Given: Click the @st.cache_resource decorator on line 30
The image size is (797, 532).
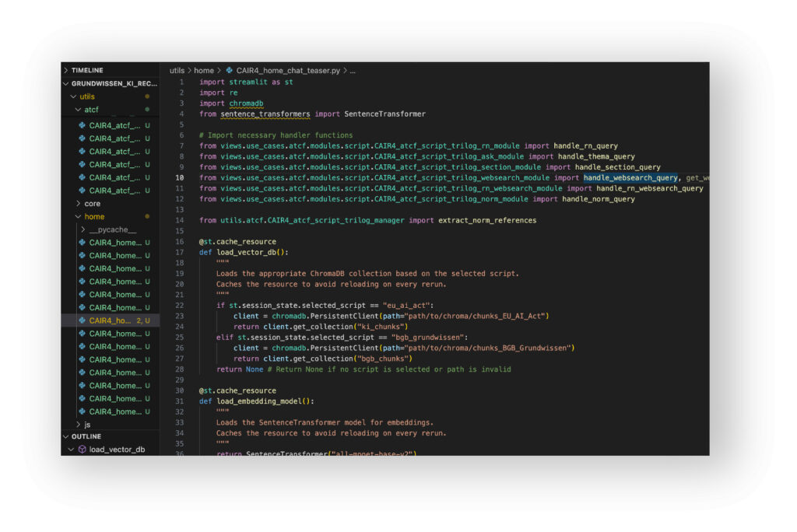Looking at the screenshot, I should [x=238, y=390].
